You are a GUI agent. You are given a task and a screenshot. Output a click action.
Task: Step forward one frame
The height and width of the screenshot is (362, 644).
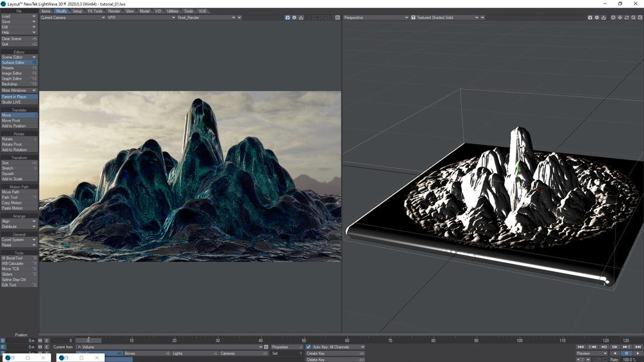615,347
